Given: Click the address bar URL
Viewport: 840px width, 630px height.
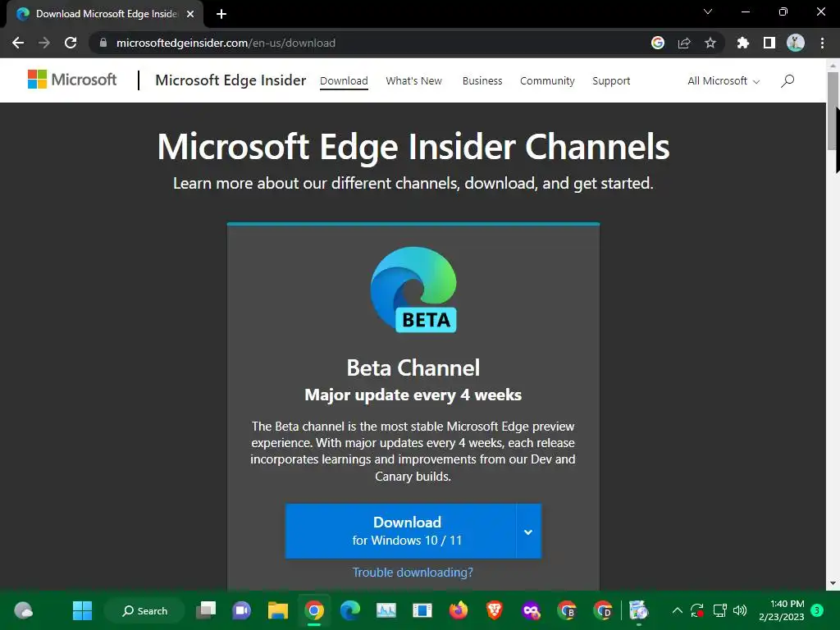Looking at the screenshot, I should pos(226,43).
